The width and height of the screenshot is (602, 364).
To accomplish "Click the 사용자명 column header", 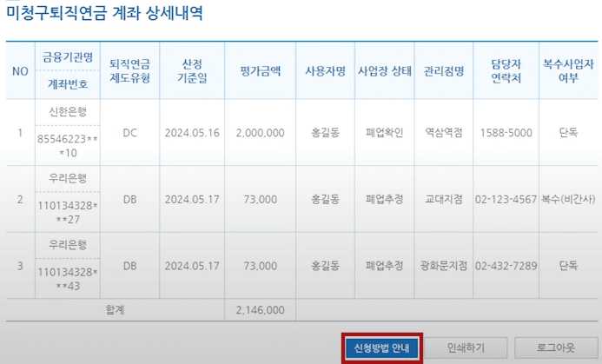I will 325,71.
